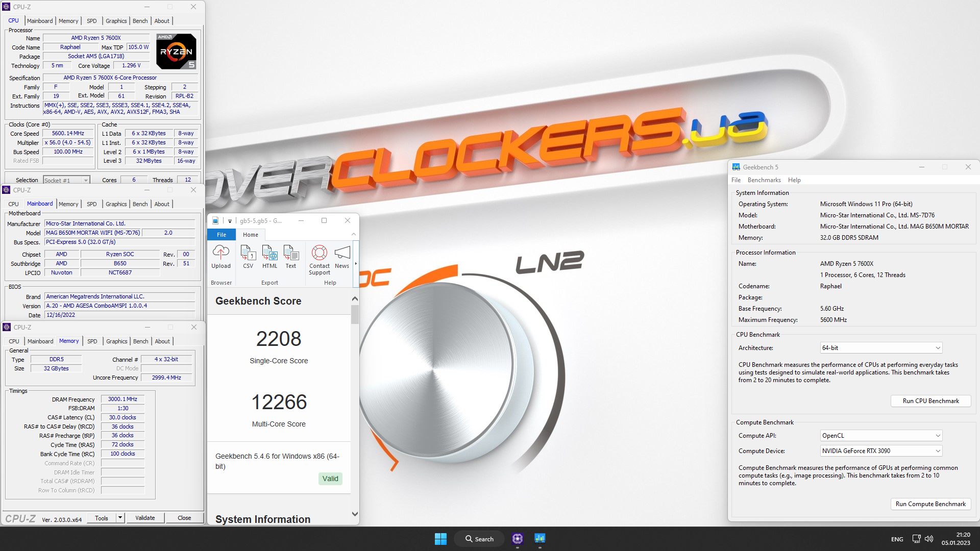
Task: Click Run CPU Benchmark button
Action: coord(931,401)
